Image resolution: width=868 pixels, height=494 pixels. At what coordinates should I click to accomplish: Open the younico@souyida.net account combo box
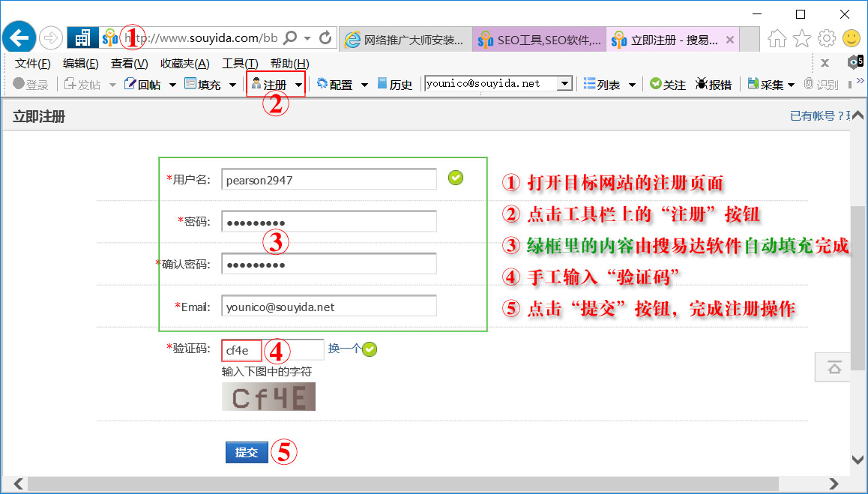[x=498, y=84]
